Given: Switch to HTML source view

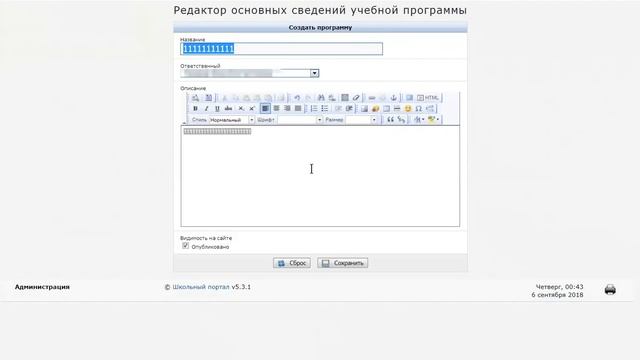Looking at the screenshot, I should coord(428,98).
